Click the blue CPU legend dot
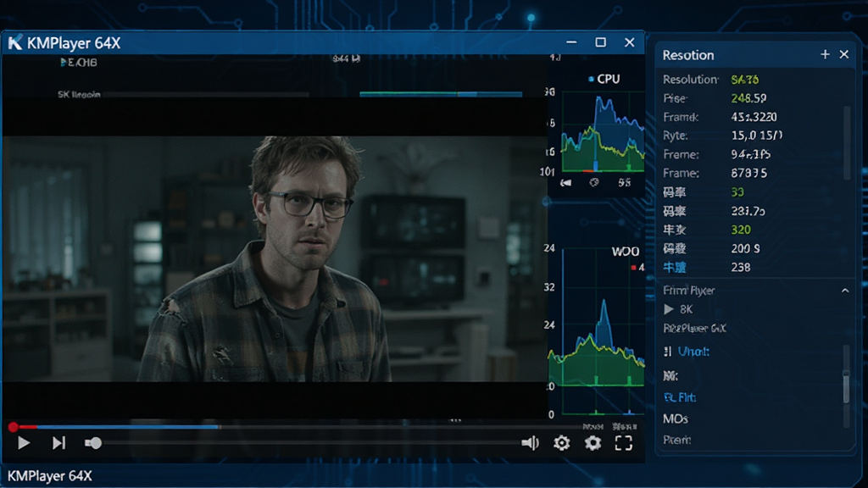Image resolution: width=868 pixels, height=488 pixels. 591,79
